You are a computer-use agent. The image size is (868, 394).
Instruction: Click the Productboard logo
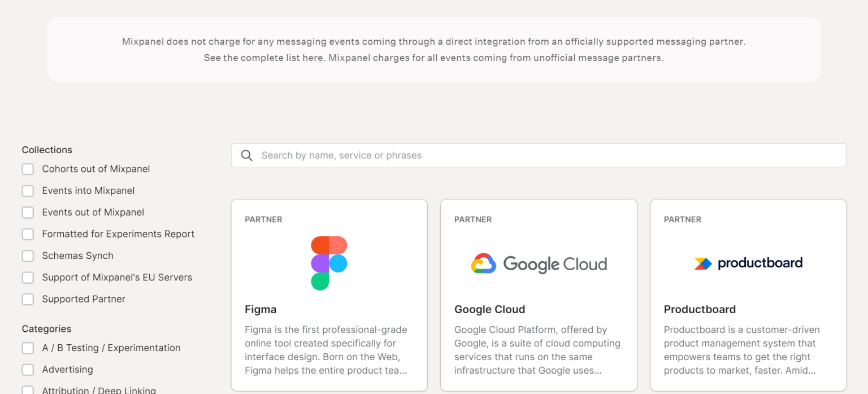coord(748,263)
